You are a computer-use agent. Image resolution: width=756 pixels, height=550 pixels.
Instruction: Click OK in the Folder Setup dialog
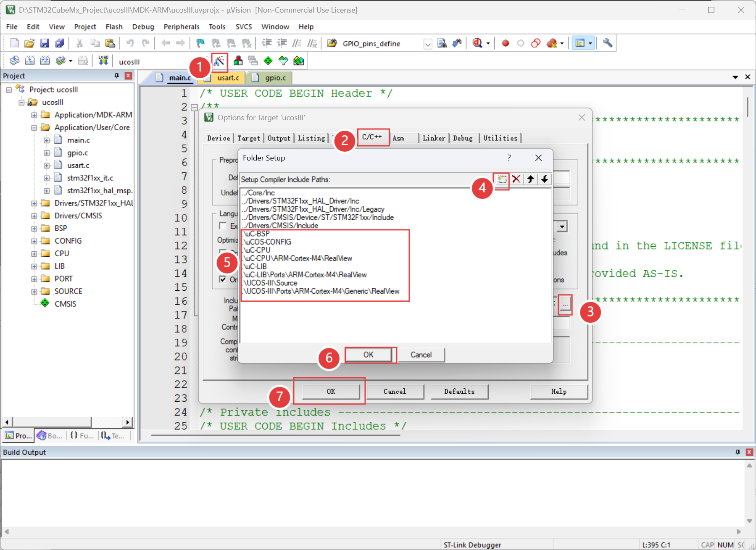[369, 355]
